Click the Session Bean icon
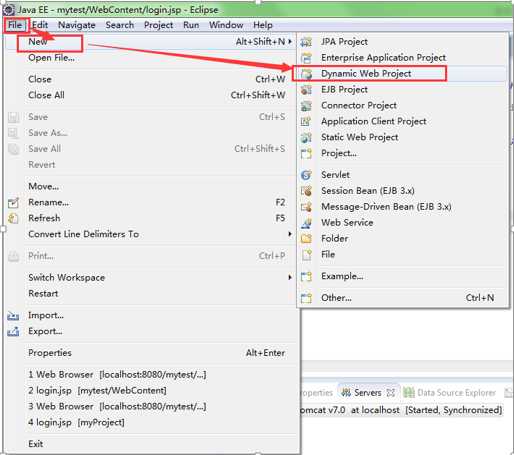This screenshot has width=514, height=455. [306, 191]
